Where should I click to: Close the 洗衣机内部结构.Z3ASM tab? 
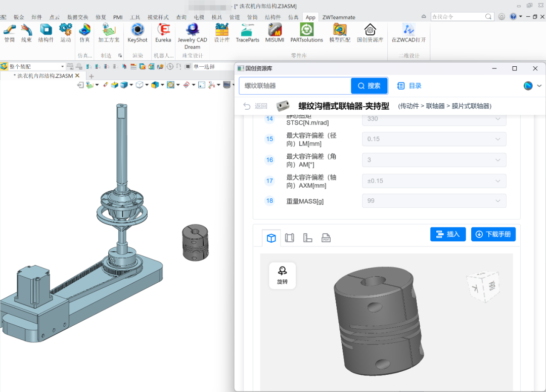pos(77,75)
